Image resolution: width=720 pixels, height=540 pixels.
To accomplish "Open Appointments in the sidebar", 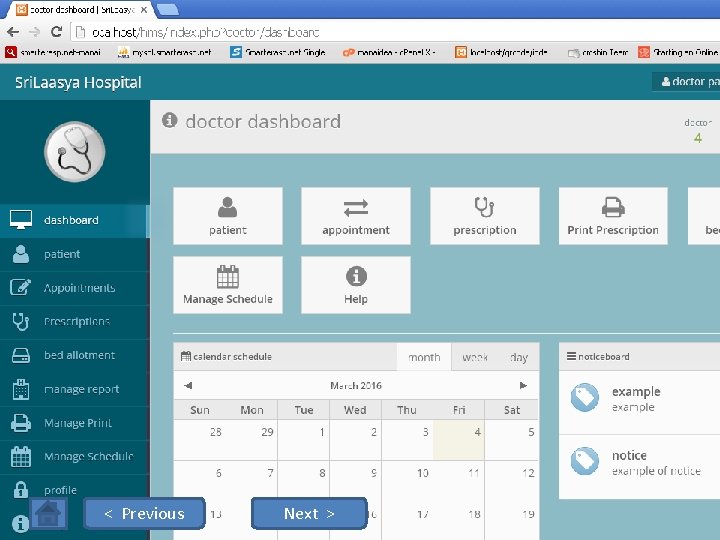I will tap(74, 288).
